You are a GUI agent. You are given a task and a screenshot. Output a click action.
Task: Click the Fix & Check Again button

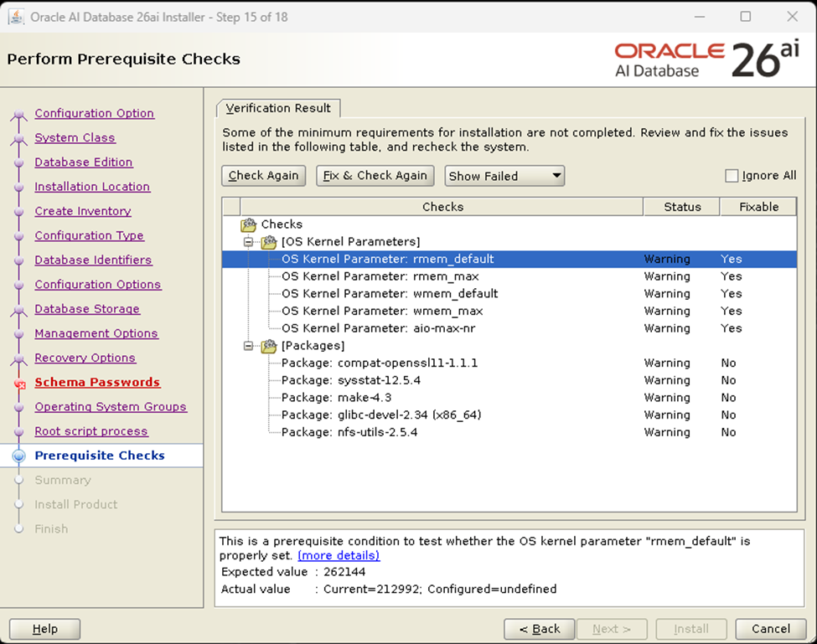375,176
